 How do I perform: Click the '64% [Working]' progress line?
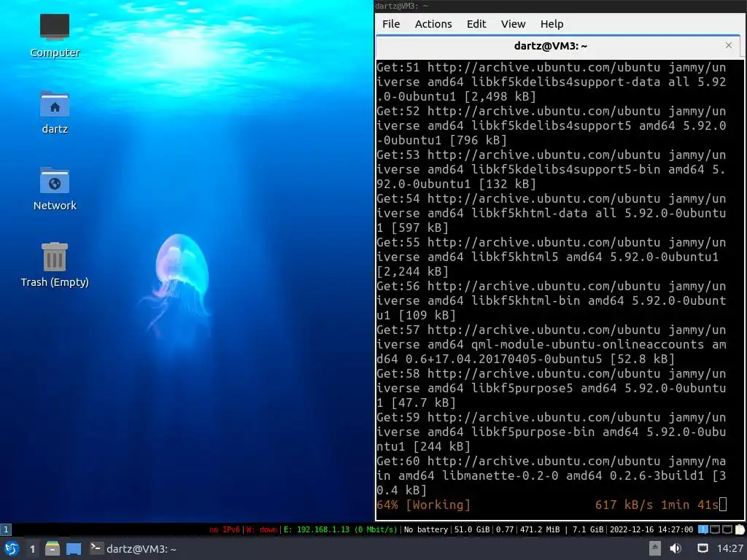click(x=423, y=505)
